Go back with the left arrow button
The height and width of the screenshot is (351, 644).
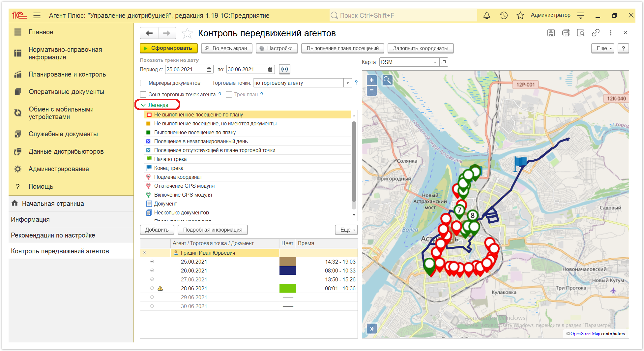point(149,33)
